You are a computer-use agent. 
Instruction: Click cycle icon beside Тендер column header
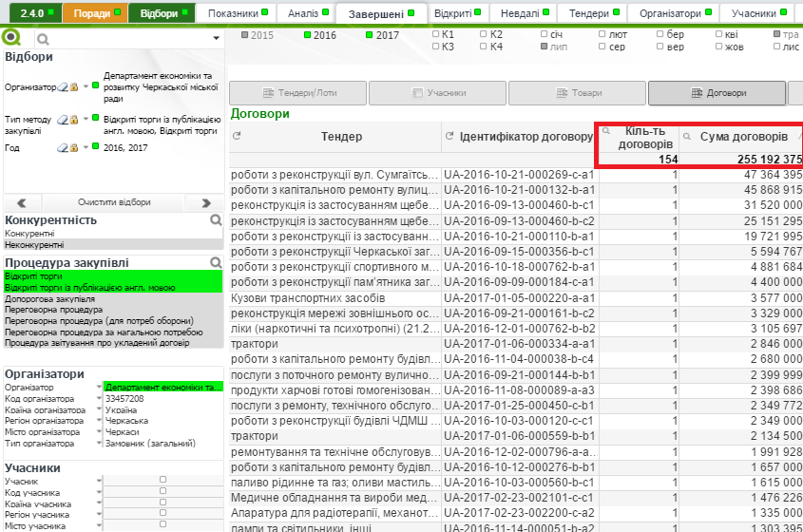pyautogui.click(x=237, y=137)
